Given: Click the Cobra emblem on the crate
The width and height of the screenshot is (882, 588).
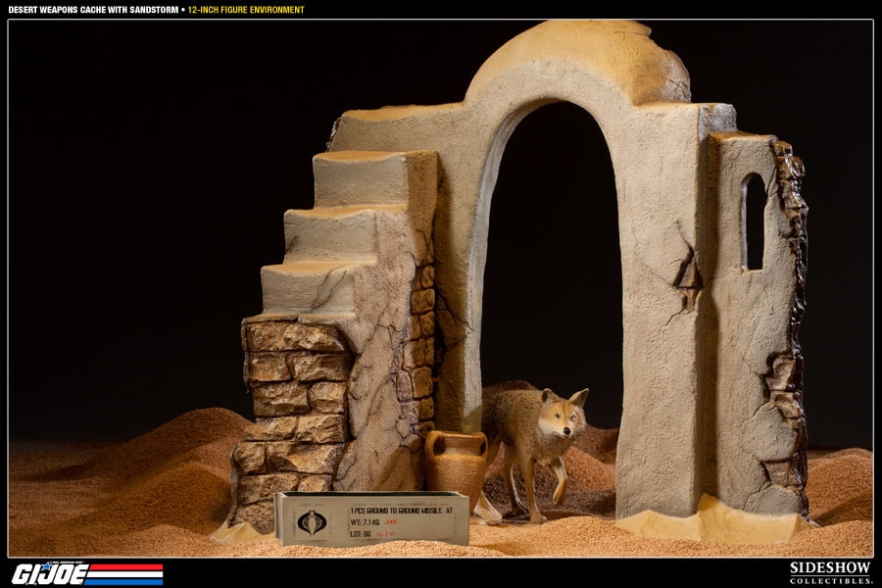Looking at the screenshot, I should tap(311, 522).
